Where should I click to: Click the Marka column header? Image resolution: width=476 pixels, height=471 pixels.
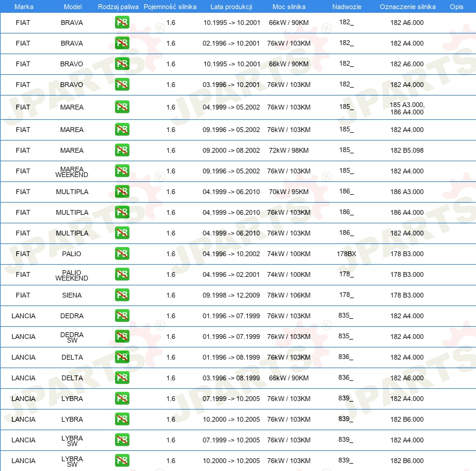click(24, 7)
